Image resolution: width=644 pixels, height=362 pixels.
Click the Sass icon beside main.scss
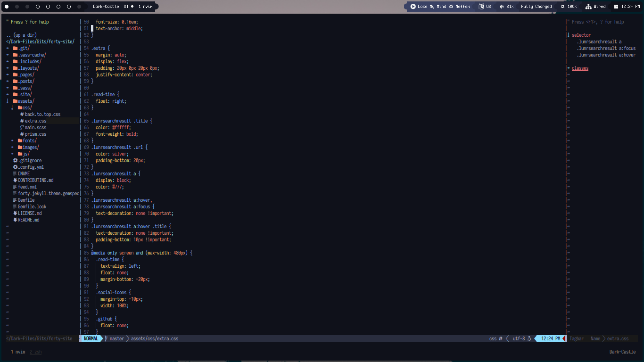point(22,127)
